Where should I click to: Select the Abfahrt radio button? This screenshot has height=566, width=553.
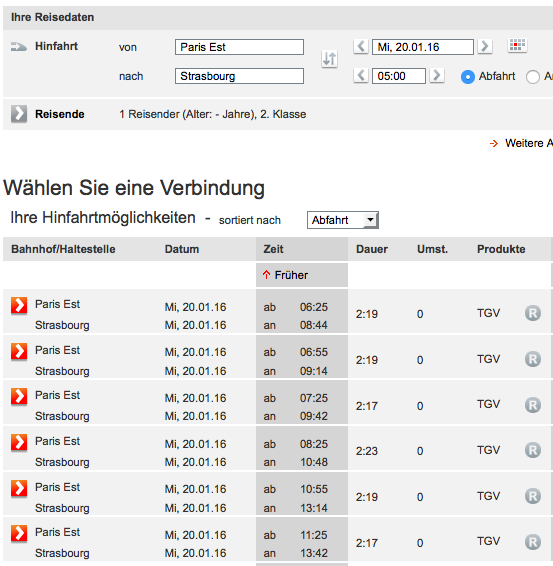468,77
